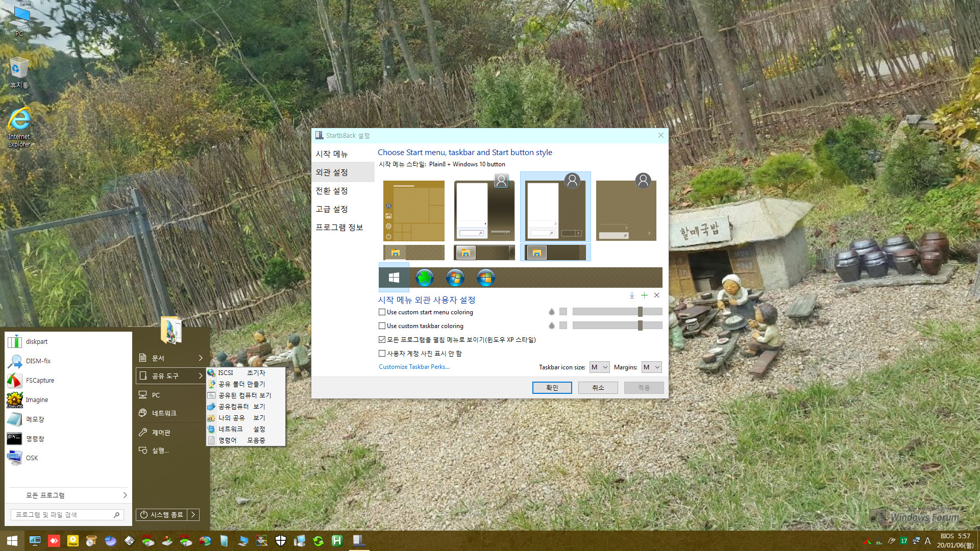Open the Taskbar icon size dropdown
Screen dimensions: 980x551
point(599,367)
